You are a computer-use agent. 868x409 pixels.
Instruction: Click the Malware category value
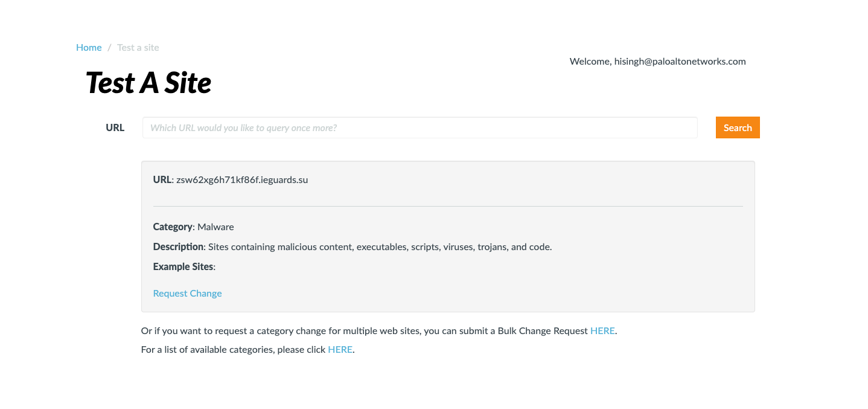click(x=215, y=227)
